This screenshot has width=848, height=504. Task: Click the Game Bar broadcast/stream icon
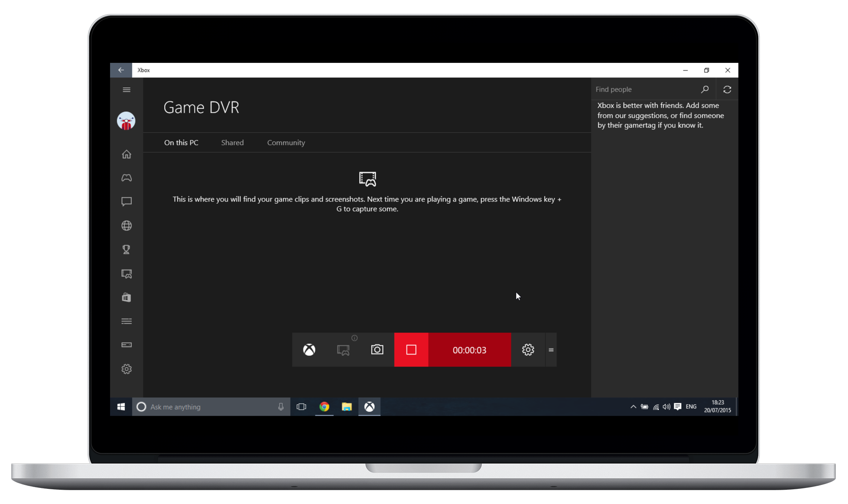coord(343,350)
